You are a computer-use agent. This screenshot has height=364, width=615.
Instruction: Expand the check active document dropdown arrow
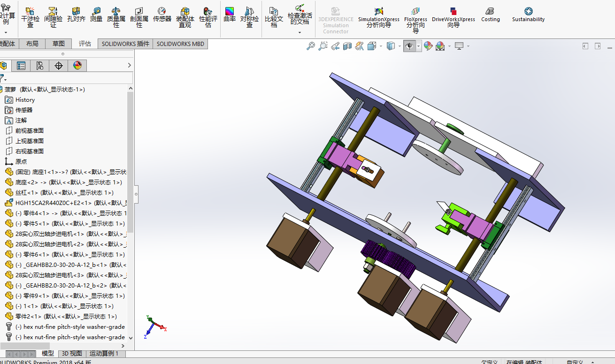[x=300, y=32]
